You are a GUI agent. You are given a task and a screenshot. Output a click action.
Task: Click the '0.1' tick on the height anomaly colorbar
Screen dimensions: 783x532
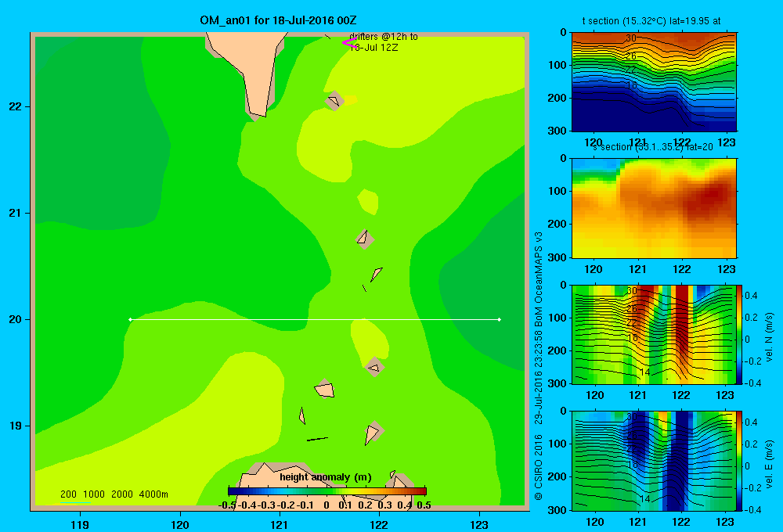point(345,505)
